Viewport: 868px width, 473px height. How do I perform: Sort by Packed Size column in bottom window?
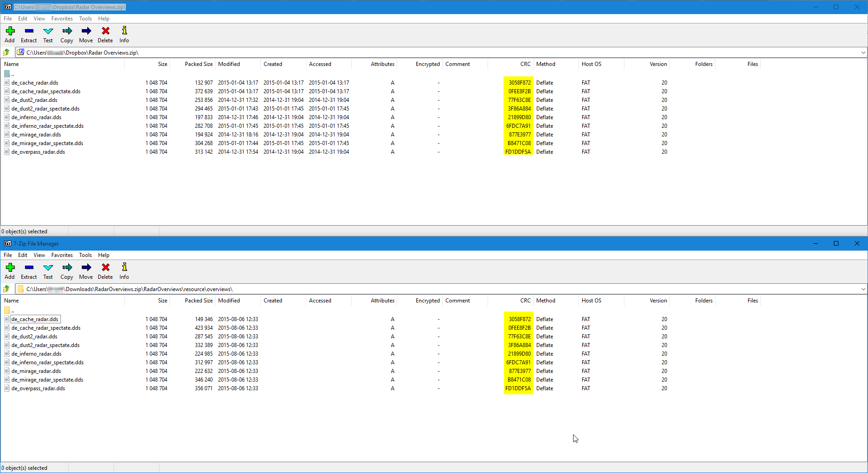click(x=192, y=301)
